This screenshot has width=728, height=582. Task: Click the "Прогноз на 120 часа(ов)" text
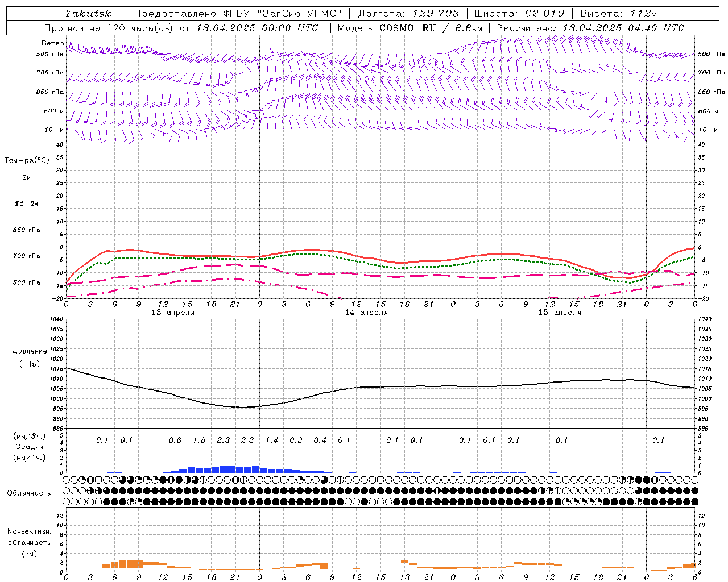click(x=110, y=28)
